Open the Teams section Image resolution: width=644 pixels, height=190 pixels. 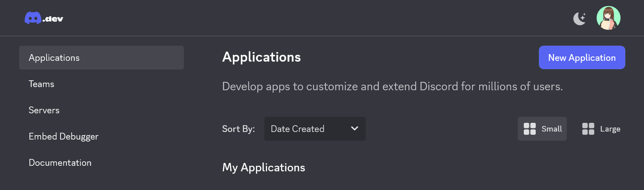41,84
